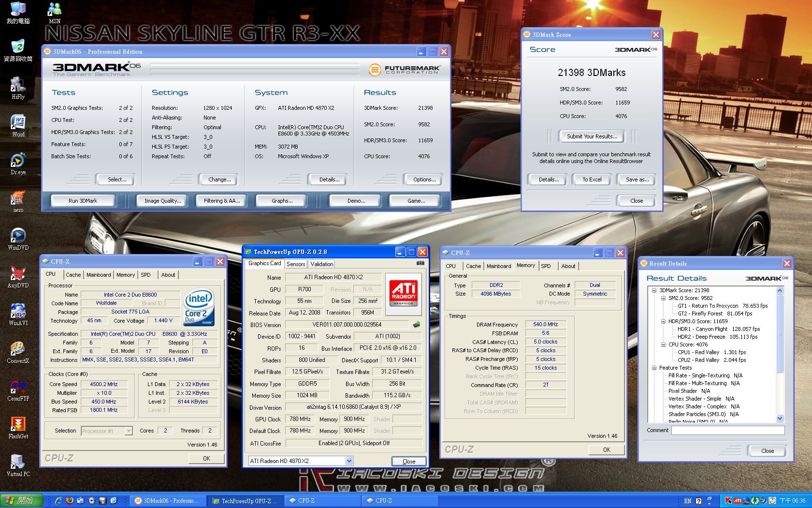
Task: Select GT1 - Return To Proxycon row
Action: pos(722,306)
